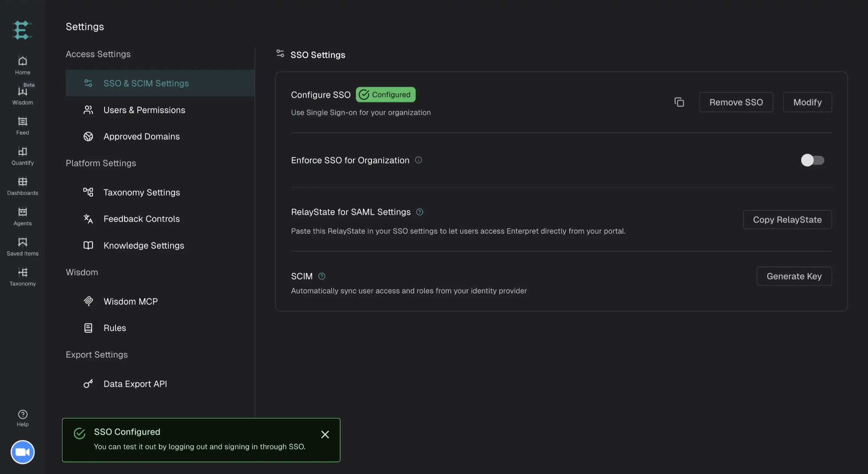Click the Modify button

tap(807, 102)
